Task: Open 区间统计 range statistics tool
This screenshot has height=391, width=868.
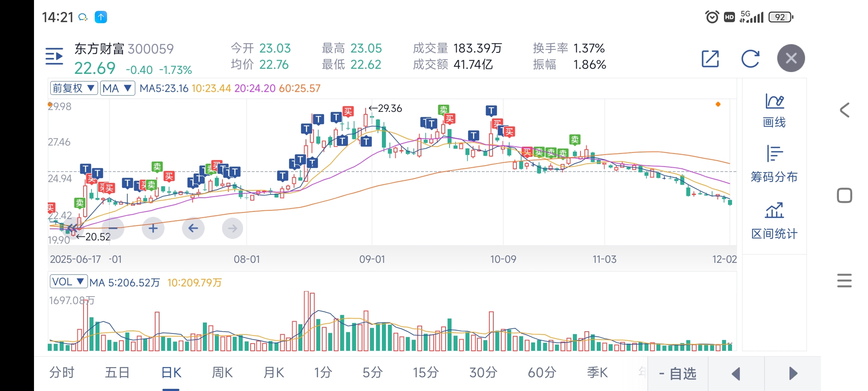Action: click(x=774, y=221)
